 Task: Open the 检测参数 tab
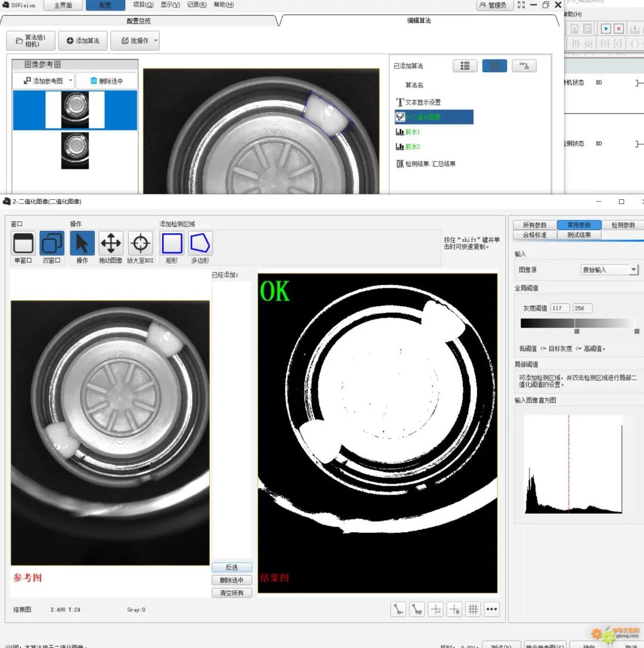[x=623, y=225]
